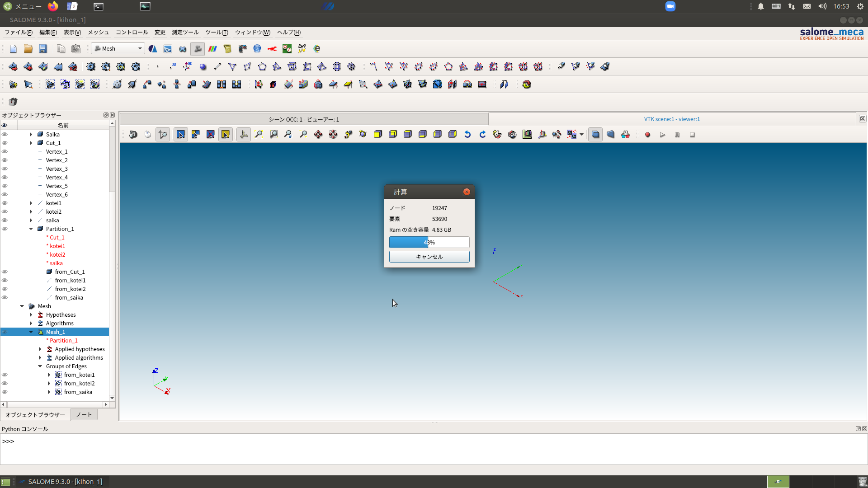The width and height of the screenshot is (868, 488).
Task: Select the シーン OCC: 1 viewer tab
Action: click(304, 119)
